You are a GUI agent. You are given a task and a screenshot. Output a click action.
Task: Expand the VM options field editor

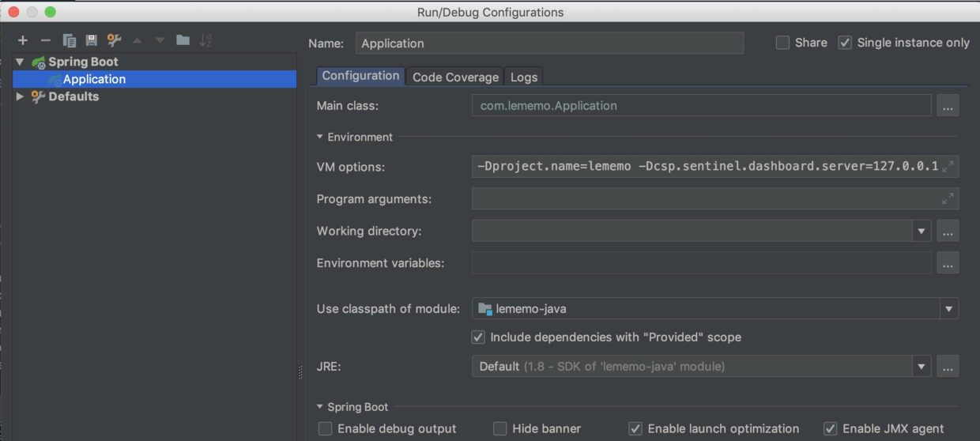(x=948, y=167)
